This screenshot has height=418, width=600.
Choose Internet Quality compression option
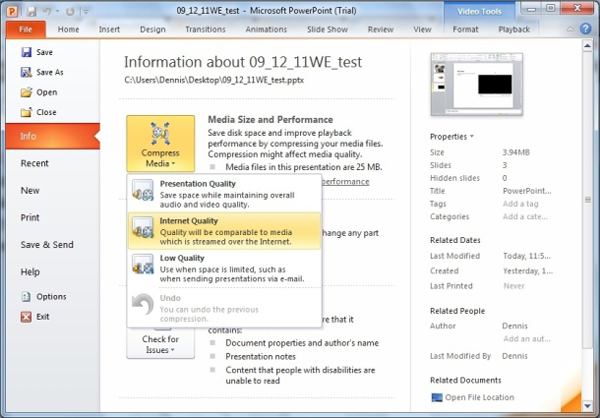click(224, 231)
